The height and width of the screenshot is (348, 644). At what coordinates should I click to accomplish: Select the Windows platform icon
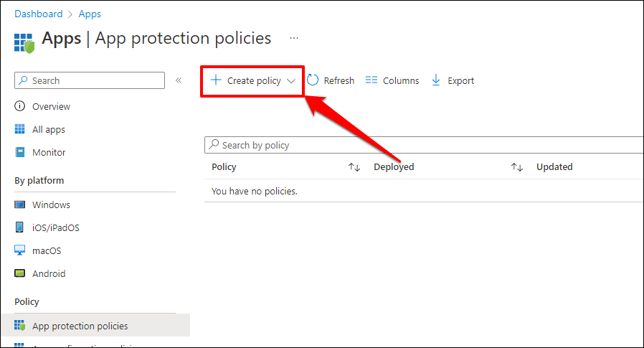coord(20,204)
